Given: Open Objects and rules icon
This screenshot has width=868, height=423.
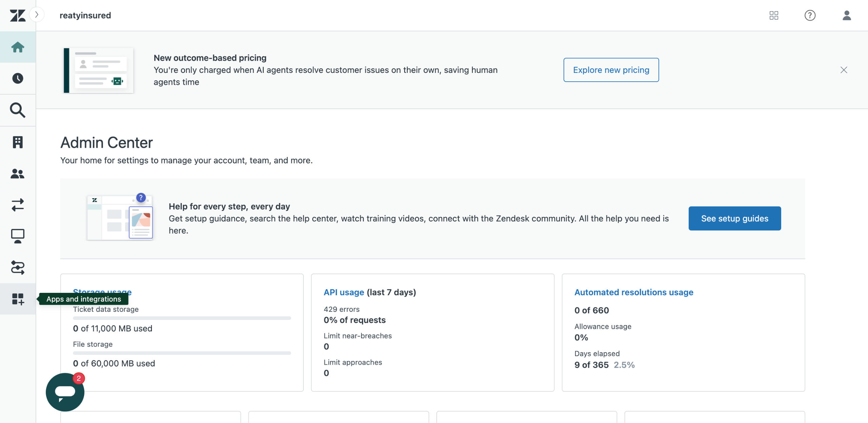Looking at the screenshot, I should pos(18,267).
